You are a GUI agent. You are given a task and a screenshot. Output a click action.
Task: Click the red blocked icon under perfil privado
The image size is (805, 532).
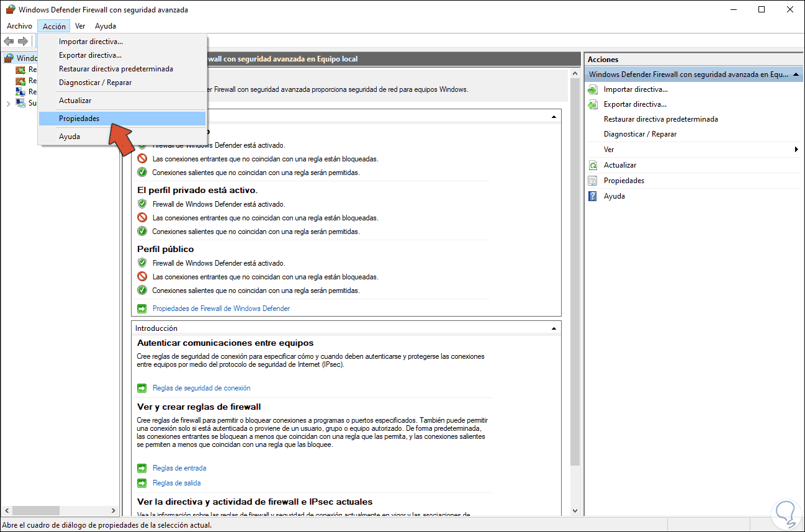click(x=142, y=218)
